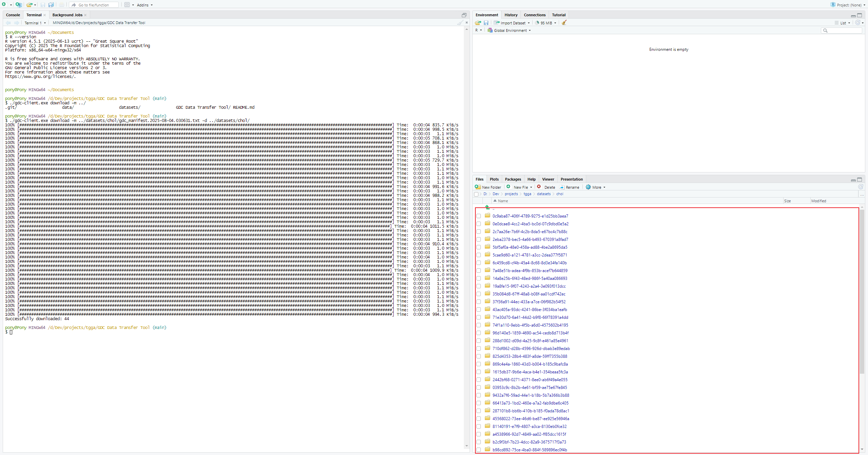
Task: Browse to folder with ellipsis button
Action: (862, 194)
